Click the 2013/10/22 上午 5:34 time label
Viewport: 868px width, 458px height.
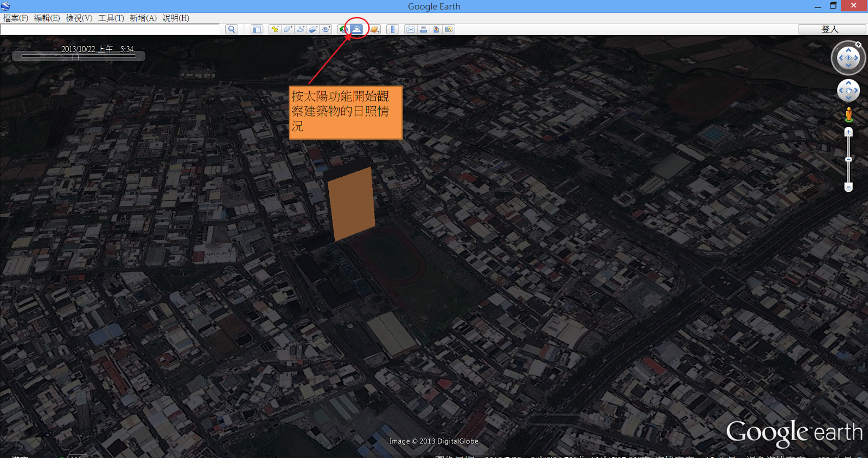click(97, 49)
